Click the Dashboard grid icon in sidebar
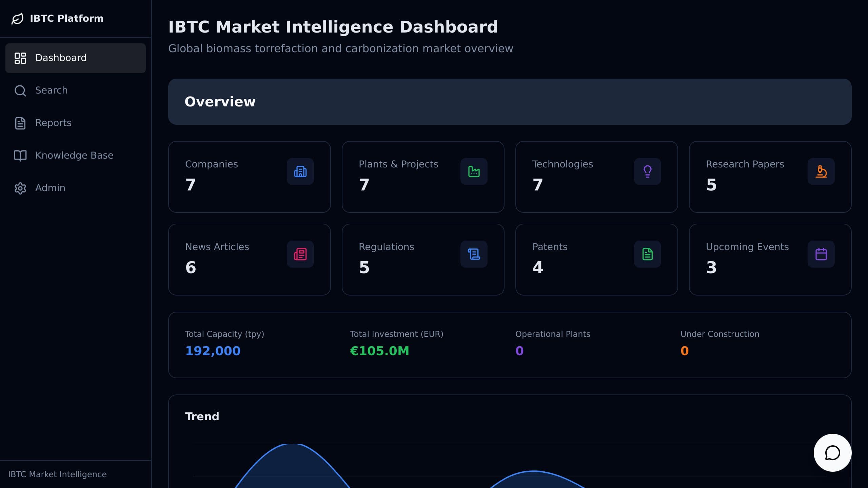868x488 pixels. click(x=20, y=58)
